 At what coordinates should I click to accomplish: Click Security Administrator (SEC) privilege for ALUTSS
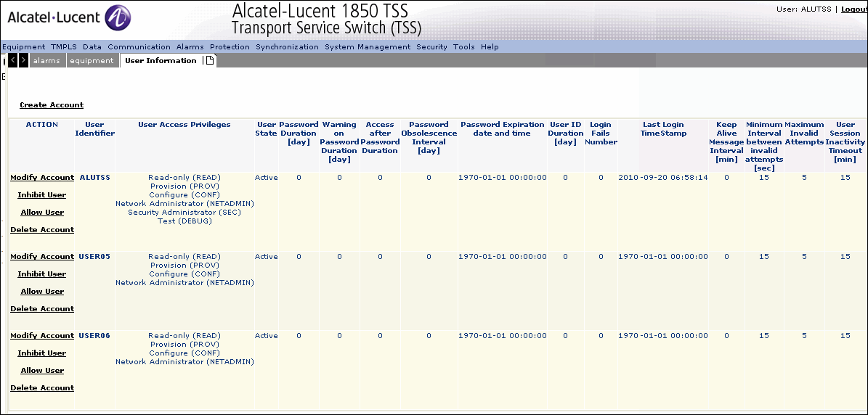pyautogui.click(x=184, y=212)
